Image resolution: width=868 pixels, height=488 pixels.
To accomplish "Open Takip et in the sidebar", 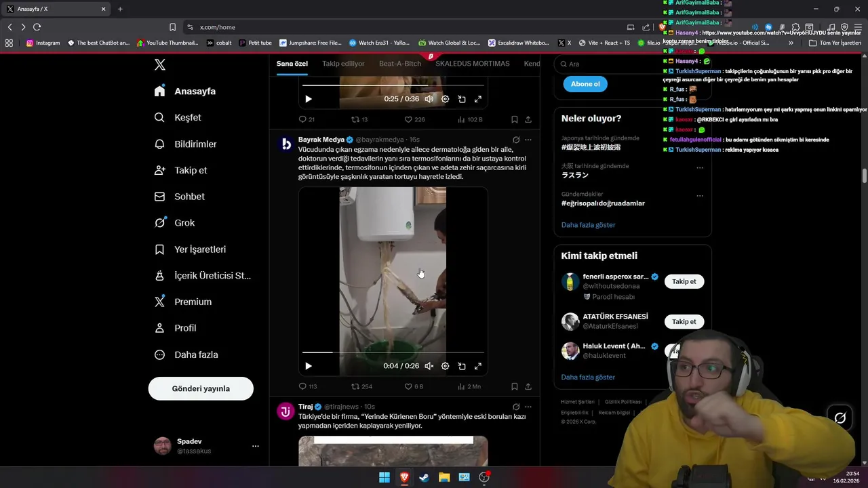I will tap(180, 170).
